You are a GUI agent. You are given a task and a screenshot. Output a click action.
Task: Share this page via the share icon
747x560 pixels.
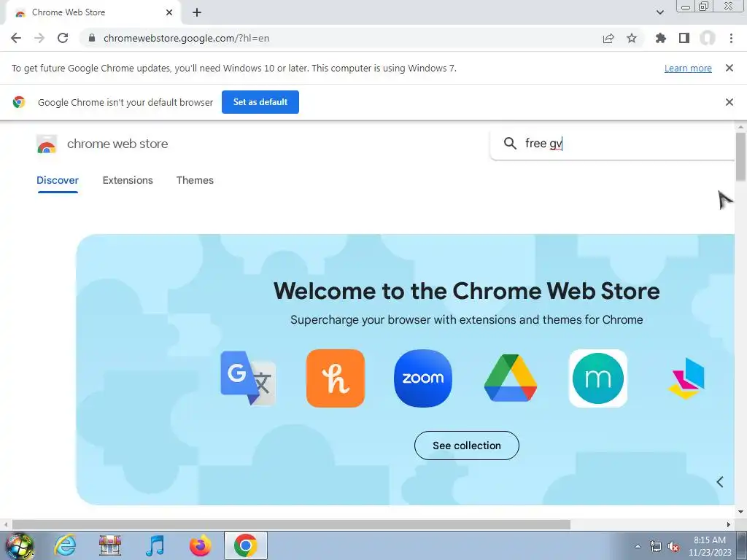click(608, 38)
